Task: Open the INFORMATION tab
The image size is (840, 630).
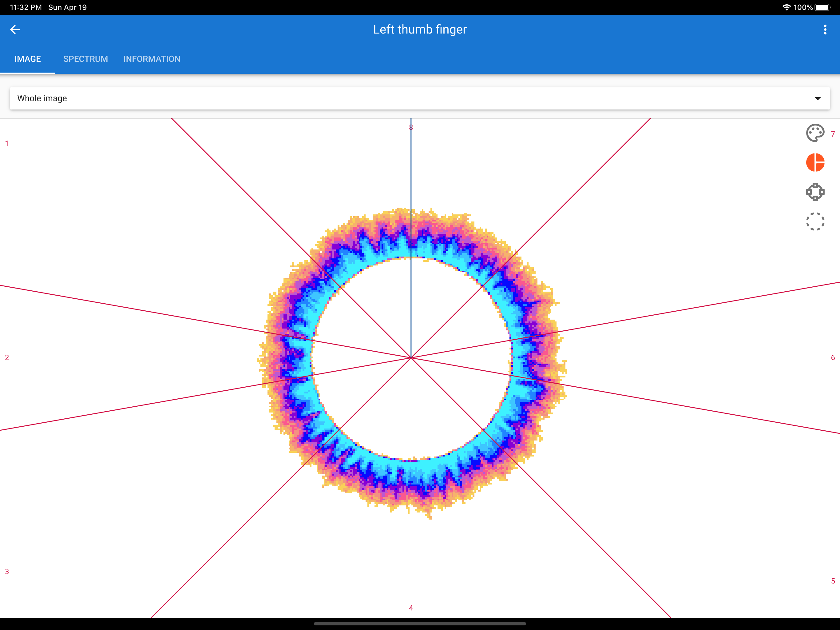Action: pos(152,59)
